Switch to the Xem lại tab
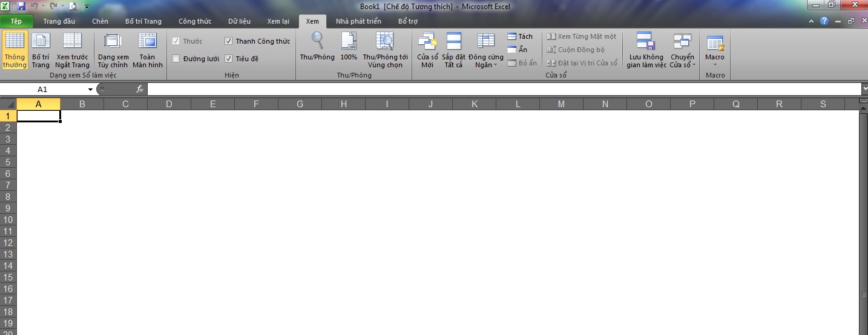The image size is (868, 335). point(278,21)
